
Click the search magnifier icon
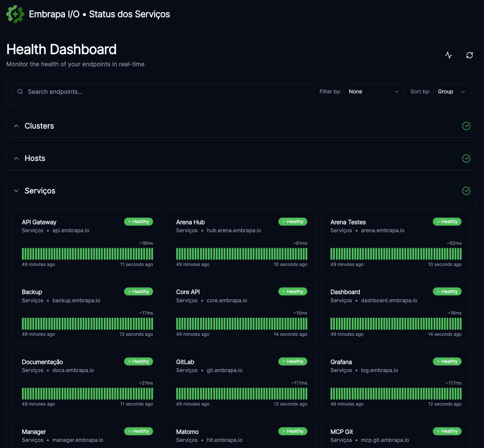click(20, 92)
